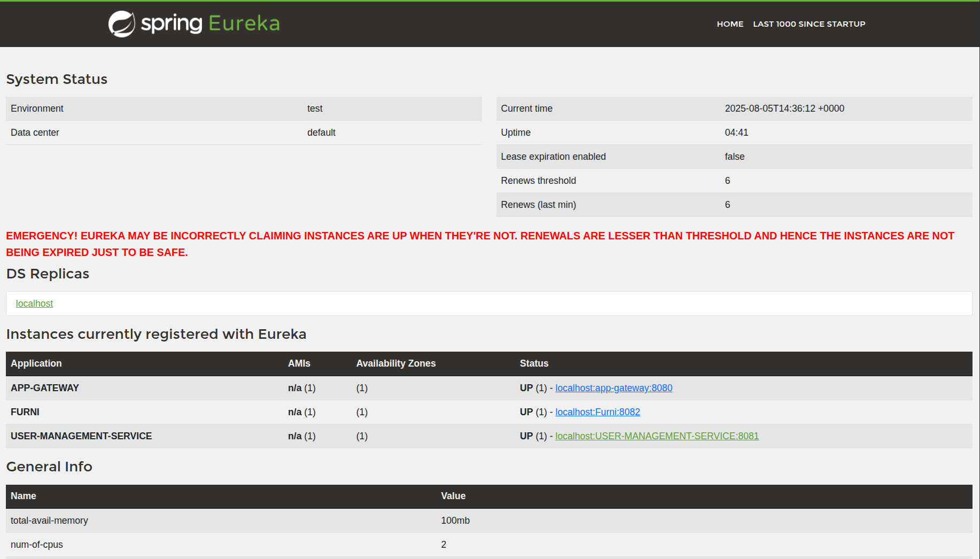Open localhost:USER-MANAGEMENT-SERVICE:8081 instance link
This screenshot has height=559, width=980.
tap(657, 436)
